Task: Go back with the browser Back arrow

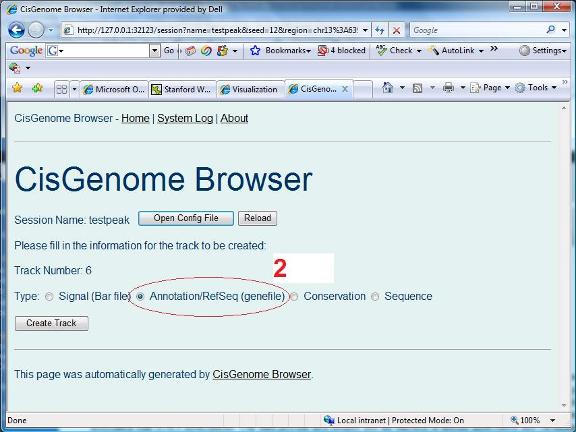Action: (16, 30)
